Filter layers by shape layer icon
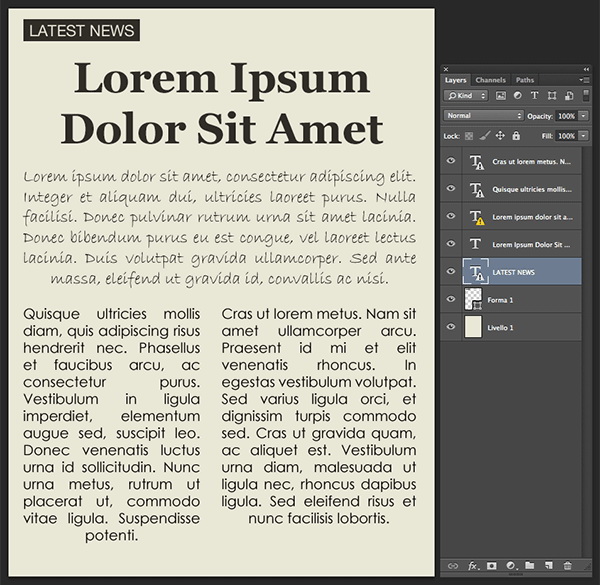 (552, 96)
